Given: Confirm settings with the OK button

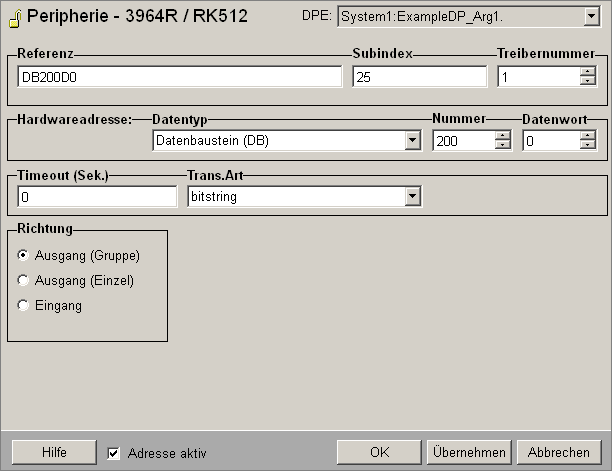Looking at the screenshot, I should pos(379,452).
